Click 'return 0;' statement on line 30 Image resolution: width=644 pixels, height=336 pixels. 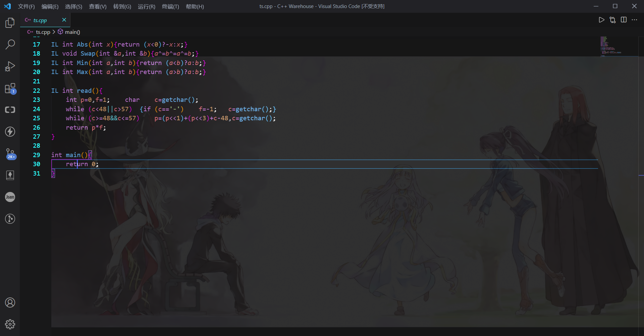82,164
